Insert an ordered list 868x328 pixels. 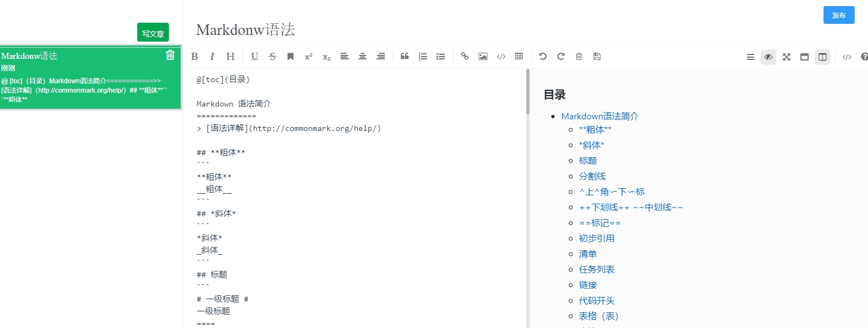[x=423, y=56]
